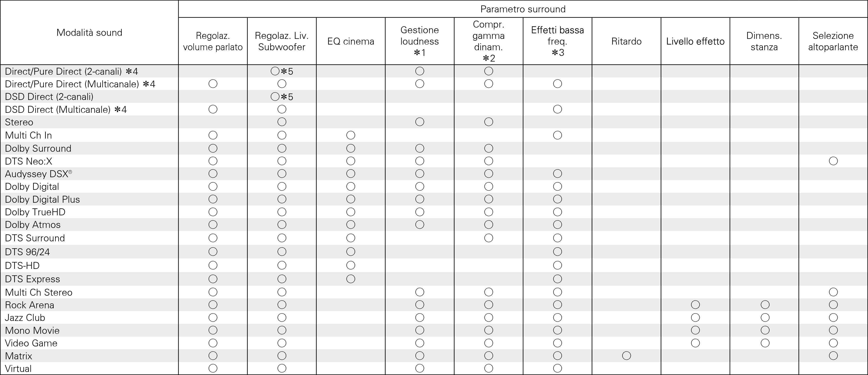This screenshot has width=868, height=375.
Task: Click Rock Arena circle under Livello effetto
Action: (x=695, y=305)
